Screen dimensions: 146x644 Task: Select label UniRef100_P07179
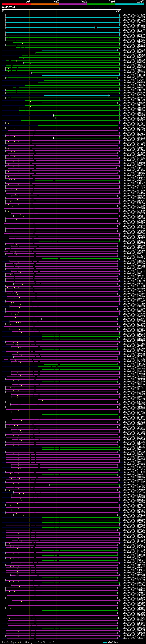[134, 206]
